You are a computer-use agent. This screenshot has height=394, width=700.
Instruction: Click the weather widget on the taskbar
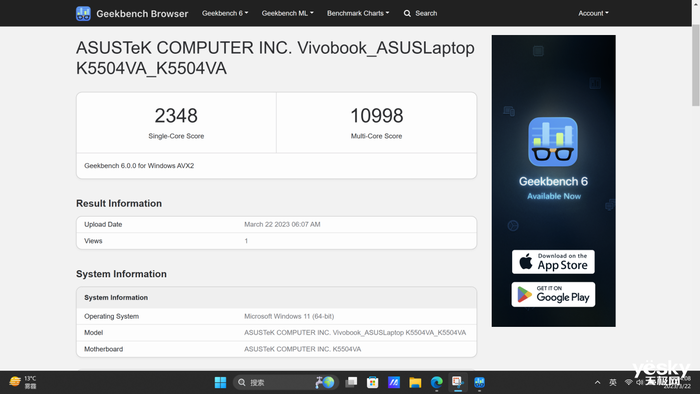[23, 382]
